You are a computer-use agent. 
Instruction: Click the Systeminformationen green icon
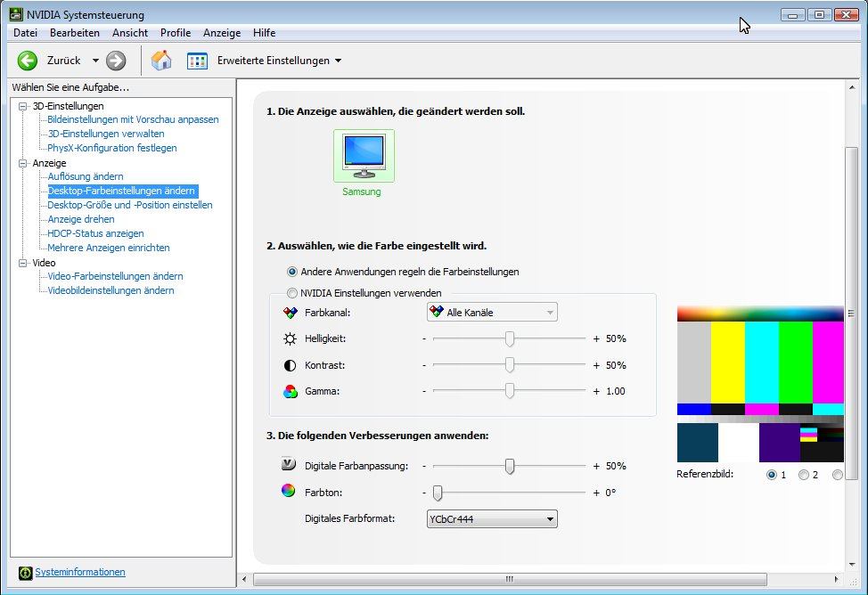click(26, 573)
